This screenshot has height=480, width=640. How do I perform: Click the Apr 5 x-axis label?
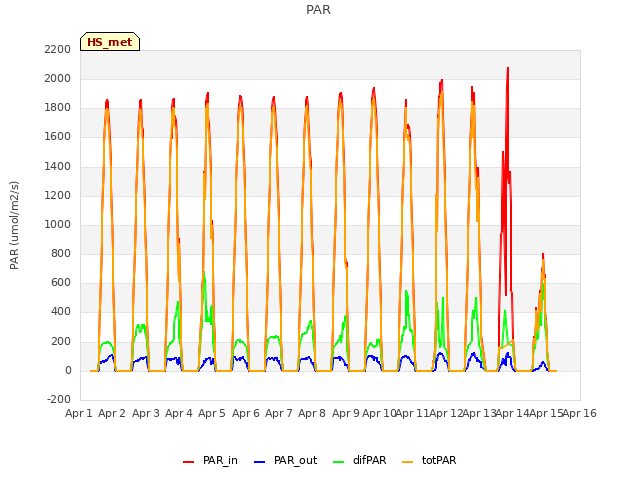click(212, 413)
